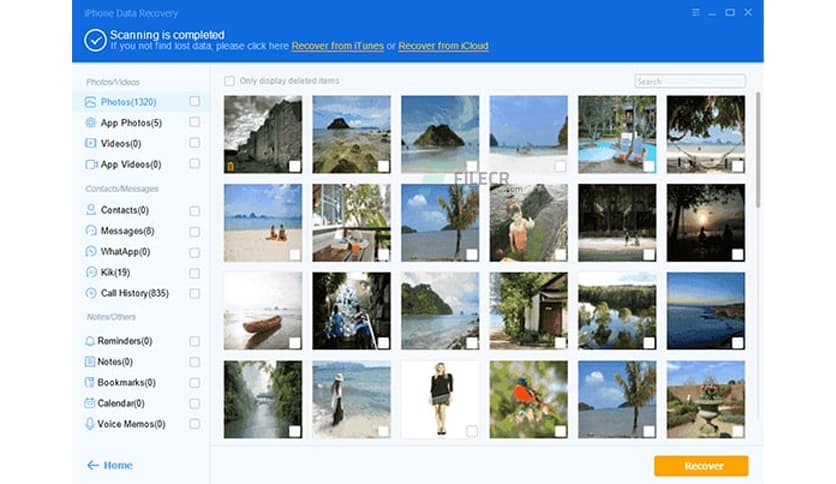Screen dimensions: 836x484
Task: Select the Reminders(0) label
Action: [x=125, y=341]
